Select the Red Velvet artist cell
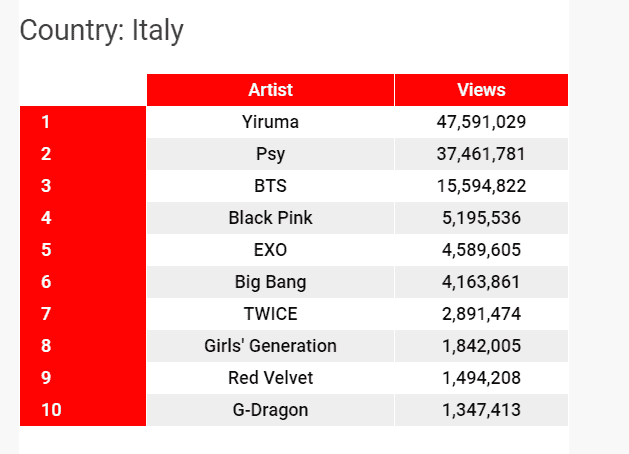Image resolution: width=629 pixels, height=454 pixels. (270, 378)
